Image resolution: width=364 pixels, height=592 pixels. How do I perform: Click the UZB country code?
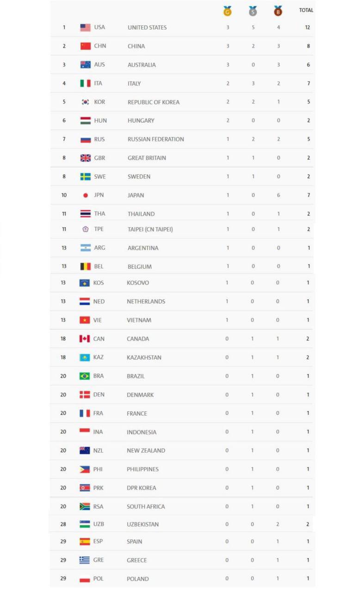point(99,524)
